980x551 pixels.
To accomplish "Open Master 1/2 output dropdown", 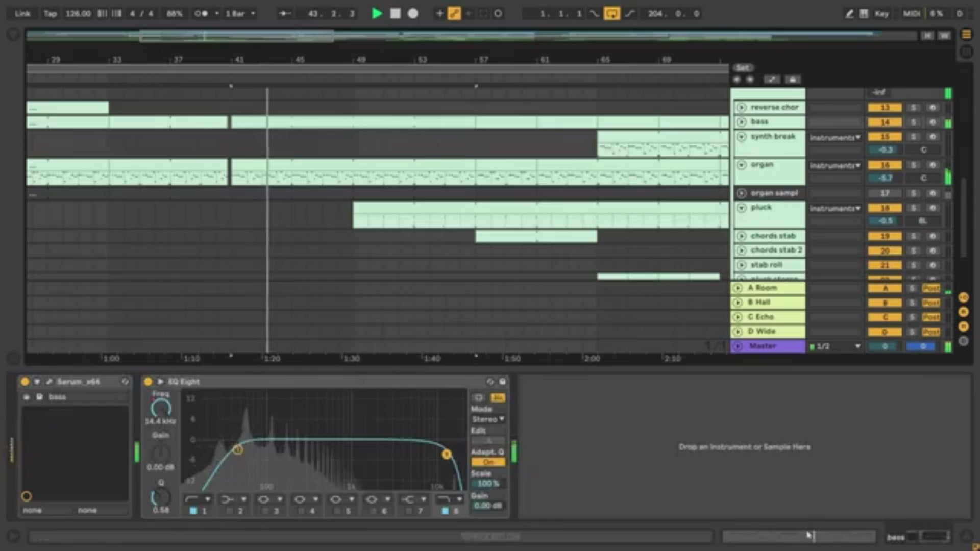I will [x=835, y=346].
